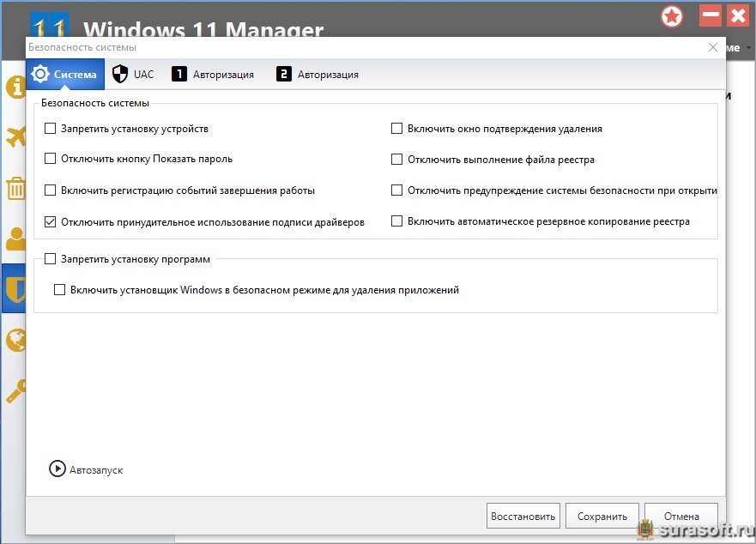The width and height of the screenshot is (756, 544).
Task: Minimize the Windows 11 Manager window
Action: [x=711, y=15]
